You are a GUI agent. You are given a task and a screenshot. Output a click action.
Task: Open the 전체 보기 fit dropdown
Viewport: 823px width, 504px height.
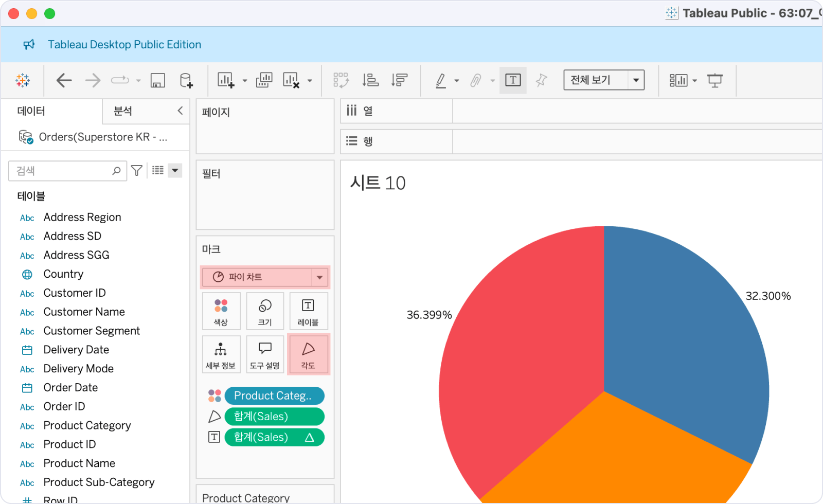[604, 80]
